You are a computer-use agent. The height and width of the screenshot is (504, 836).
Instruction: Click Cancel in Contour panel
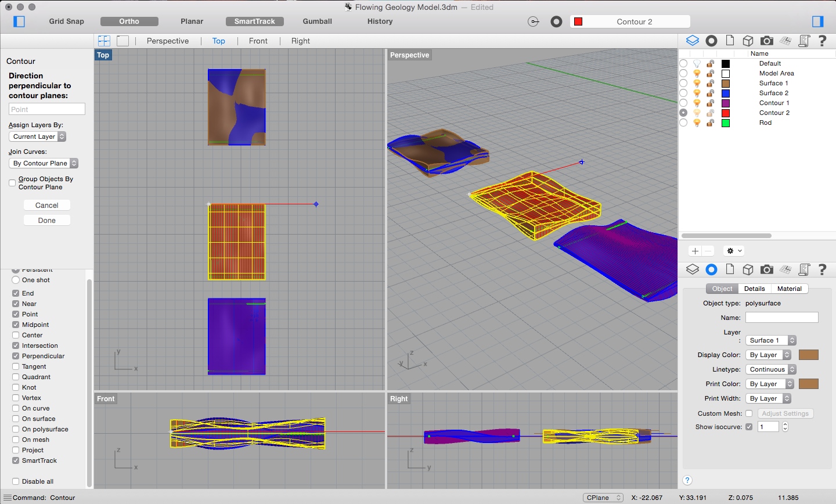[47, 205]
